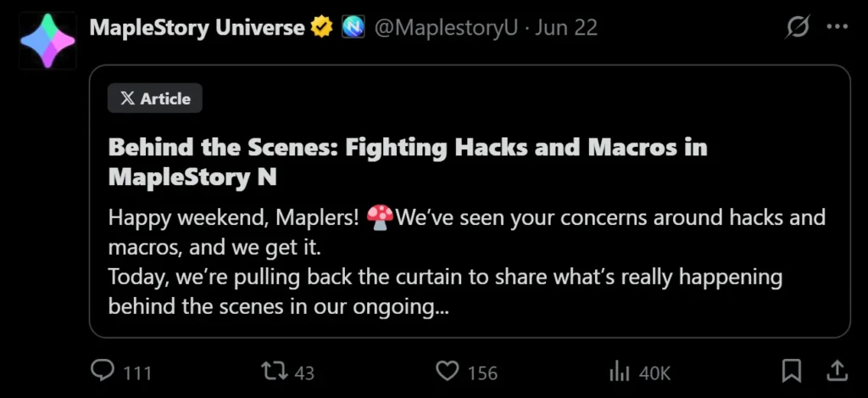Screen dimensions: 868x398
Task: Click the X Article label badge
Action: (155, 98)
